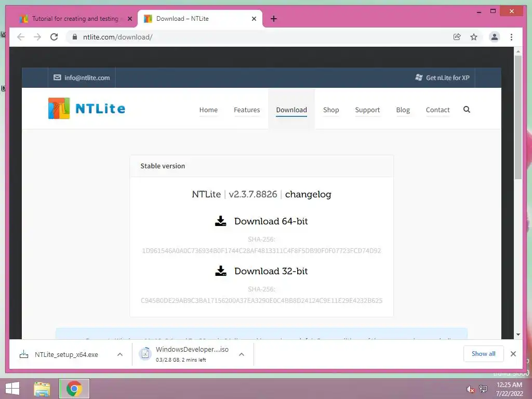Switch to the Tutorial for creating and testing tab
Screen dimensions: 532x399
(x=75, y=19)
